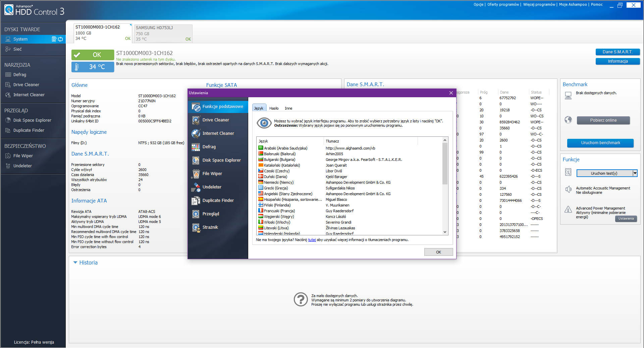Select the 'Litewski (Litwa)' language row

pyautogui.click(x=350, y=228)
